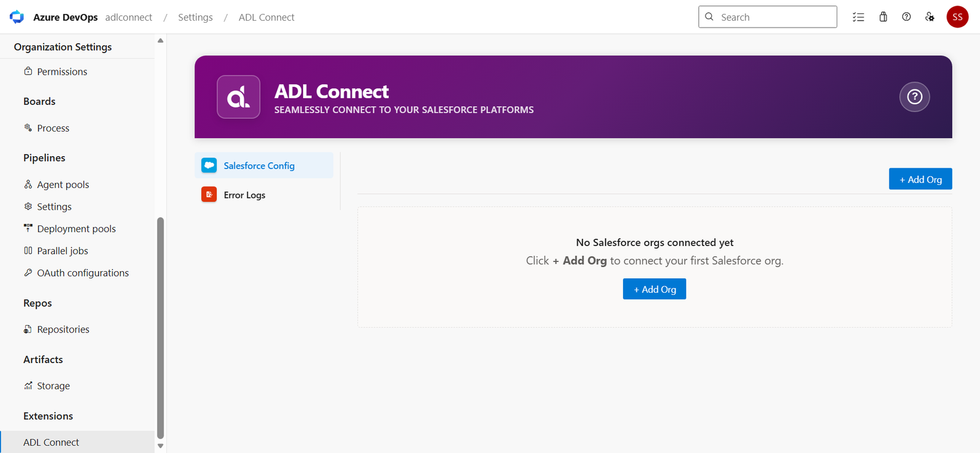Click the Deployment pools icon
Screen dimensions: 980x453
28,228
